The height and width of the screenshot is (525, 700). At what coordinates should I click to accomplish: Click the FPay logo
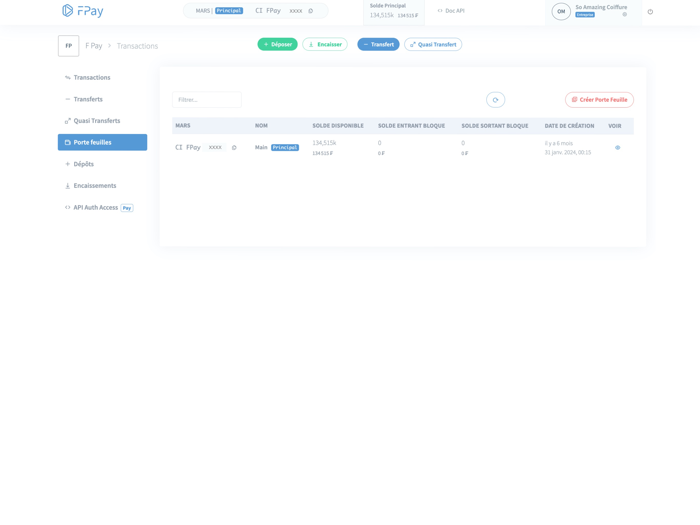pos(83,11)
